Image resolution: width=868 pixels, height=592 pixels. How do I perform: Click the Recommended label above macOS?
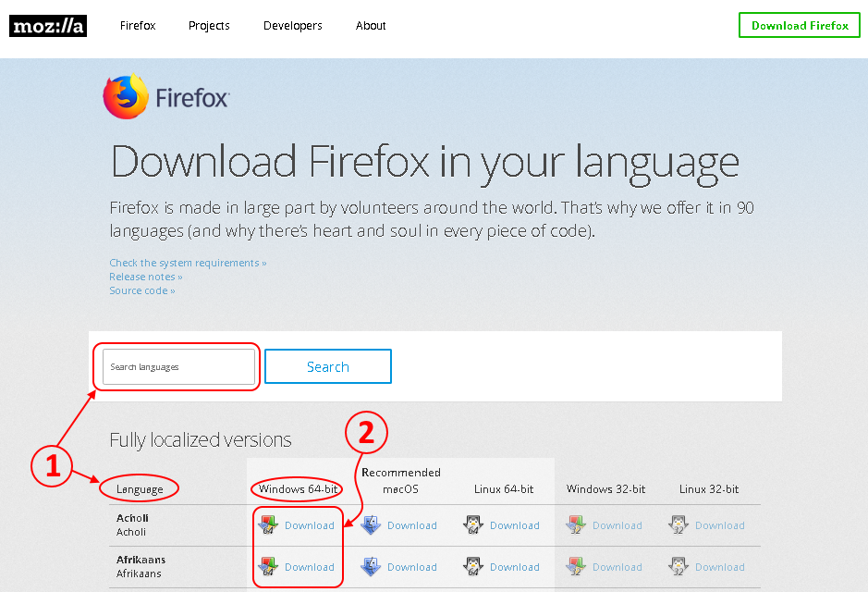pyautogui.click(x=401, y=473)
